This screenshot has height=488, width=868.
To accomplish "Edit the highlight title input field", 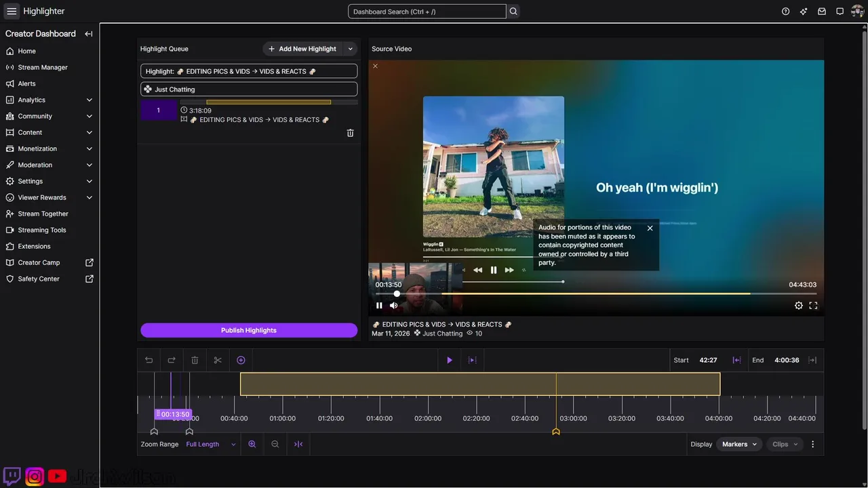I will 249,71.
